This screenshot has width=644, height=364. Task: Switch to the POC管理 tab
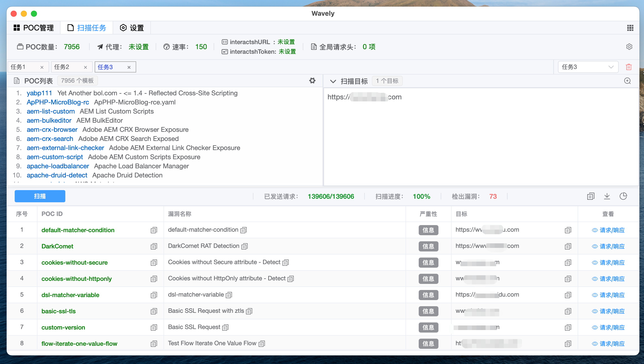34,28
